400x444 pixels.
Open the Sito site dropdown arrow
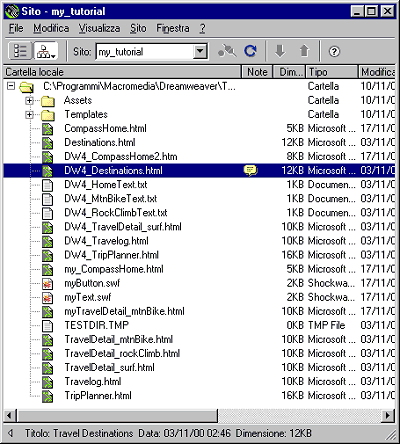click(x=200, y=52)
